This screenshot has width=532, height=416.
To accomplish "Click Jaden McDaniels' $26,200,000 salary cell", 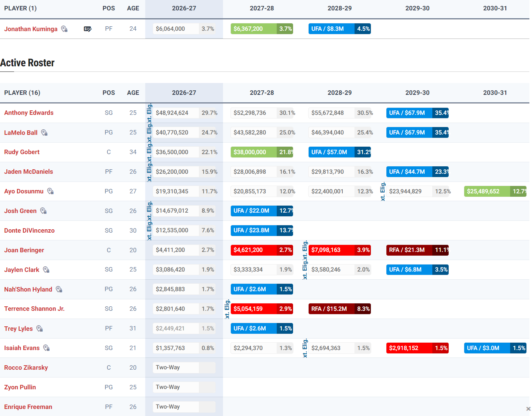I will pyautogui.click(x=184, y=172).
